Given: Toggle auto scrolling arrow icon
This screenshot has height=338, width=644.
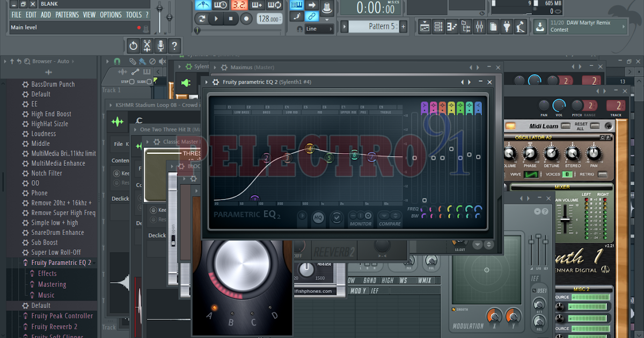Looking at the screenshot, I should pyautogui.click(x=312, y=5).
